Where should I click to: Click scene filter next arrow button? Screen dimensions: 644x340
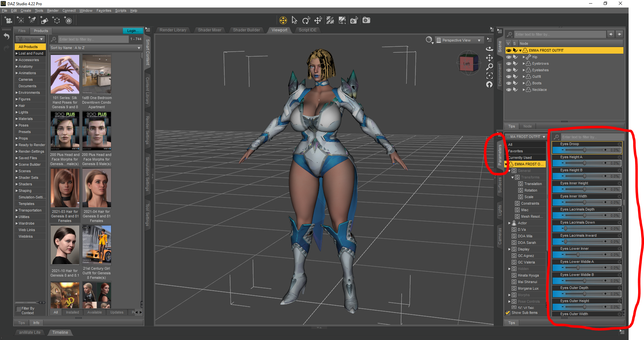coord(619,34)
